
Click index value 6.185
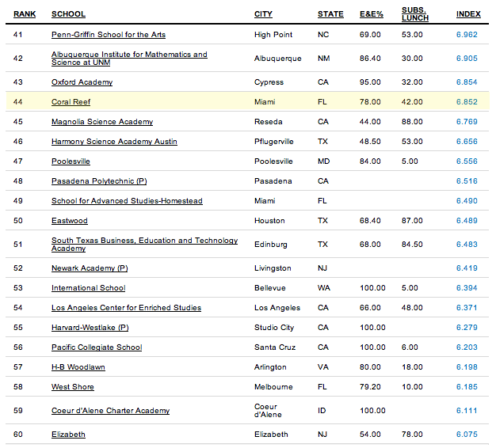pos(467,387)
